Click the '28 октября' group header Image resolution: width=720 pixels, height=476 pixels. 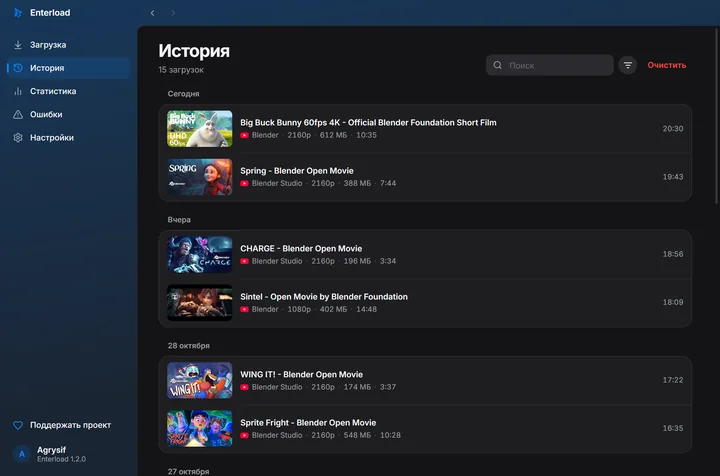click(188, 346)
